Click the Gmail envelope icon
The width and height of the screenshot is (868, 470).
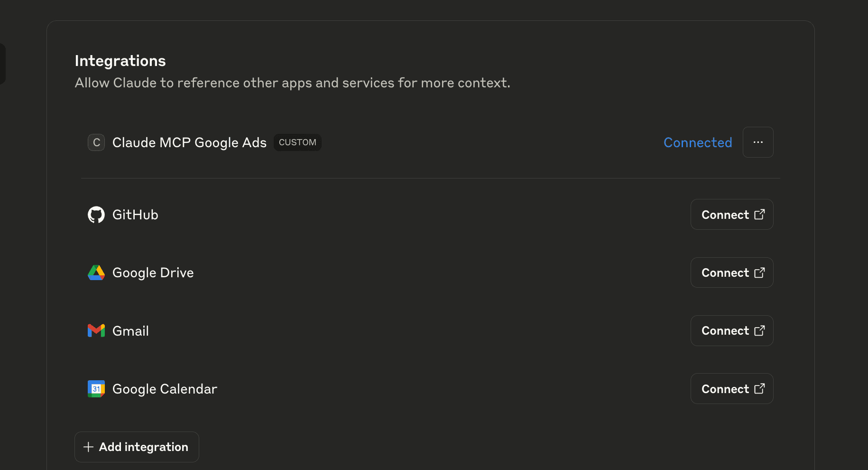coord(96,330)
